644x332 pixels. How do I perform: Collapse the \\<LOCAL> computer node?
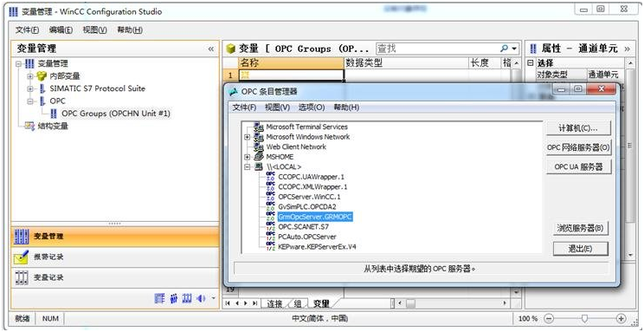click(x=248, y=167)
